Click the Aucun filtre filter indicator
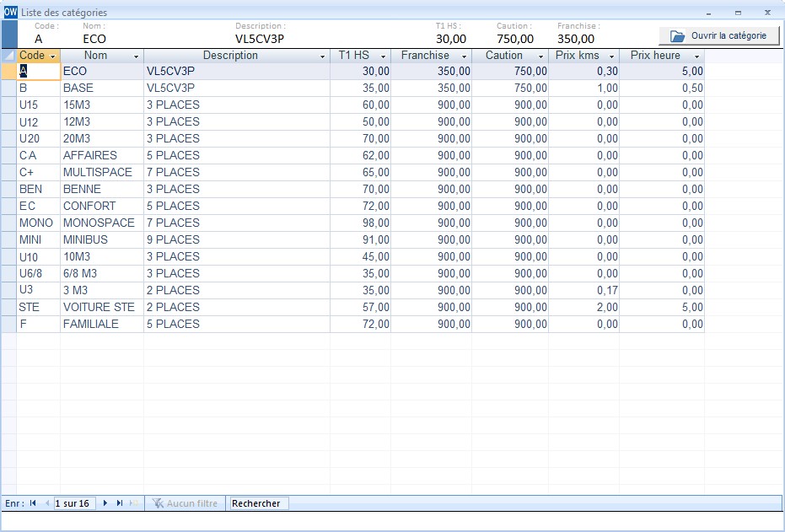785x532 pixels. 185,503
